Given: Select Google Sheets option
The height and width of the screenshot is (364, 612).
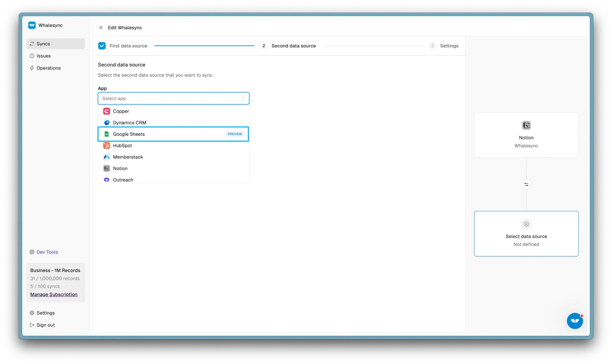Looking at the screenshot, I should (x=173, y=134).
